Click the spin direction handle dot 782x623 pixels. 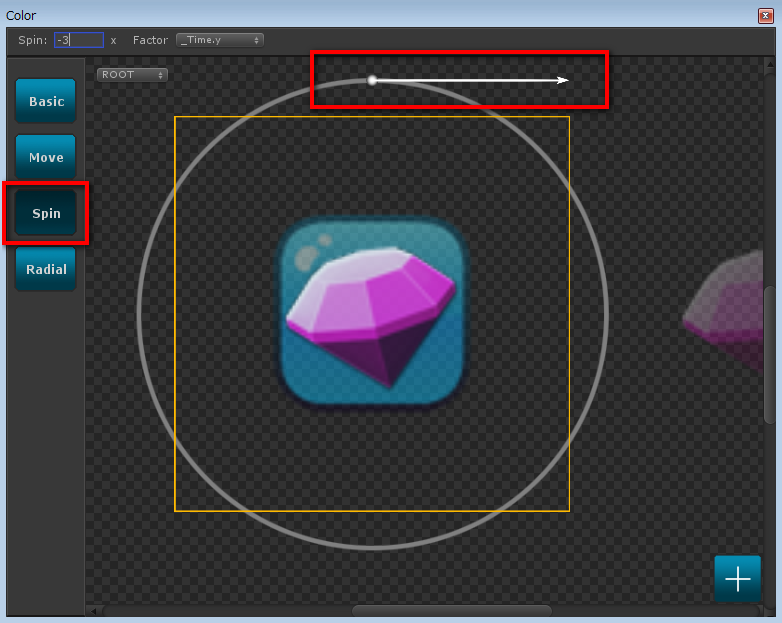(x=372, y=80)
